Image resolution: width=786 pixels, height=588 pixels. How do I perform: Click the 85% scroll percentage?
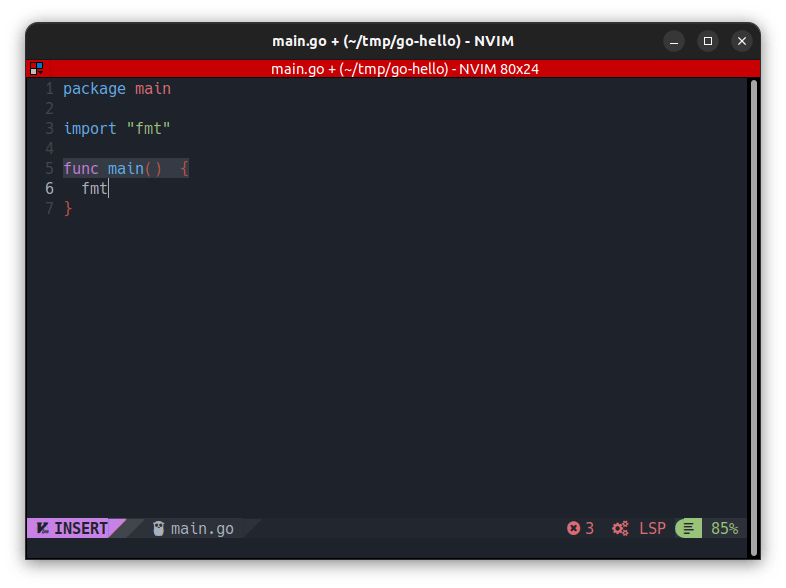point(724,528)
